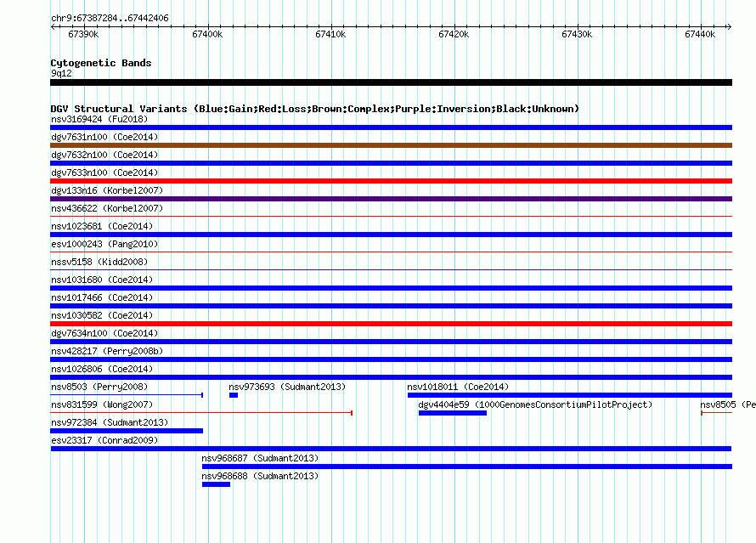
Task: Click the short nsv968688 blue bar
Action: tap(216, 484)
